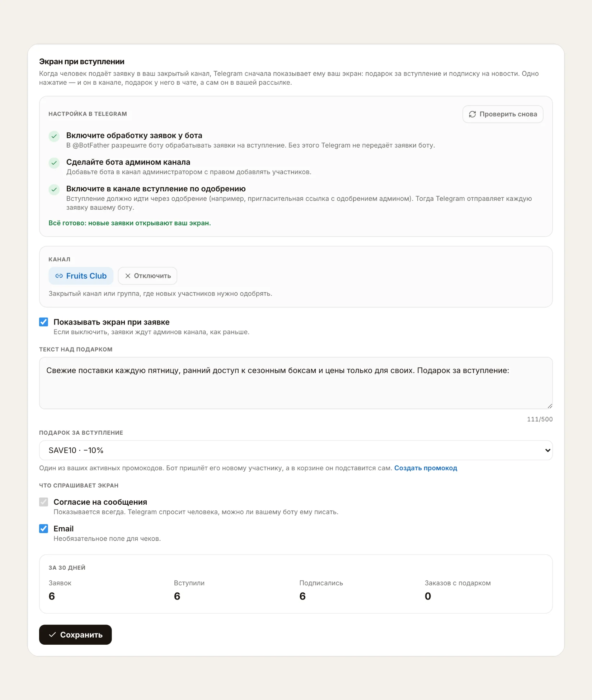Click green checkmark beside Сделайте бота админом канала
Image resolution: width=592 pixels, height=700 pixels.
(x=54, y=163)
